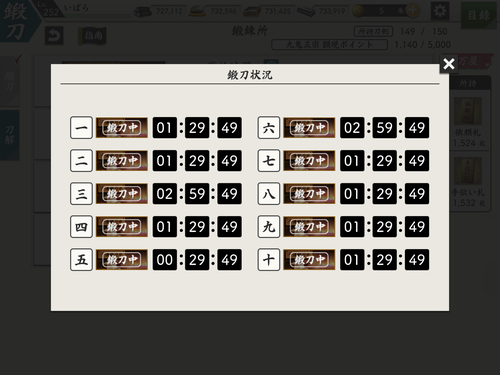The height and width of the screenshot is (375, 500).
Task: Select forge slot 五 number badge
Action: tap(81, 260)
